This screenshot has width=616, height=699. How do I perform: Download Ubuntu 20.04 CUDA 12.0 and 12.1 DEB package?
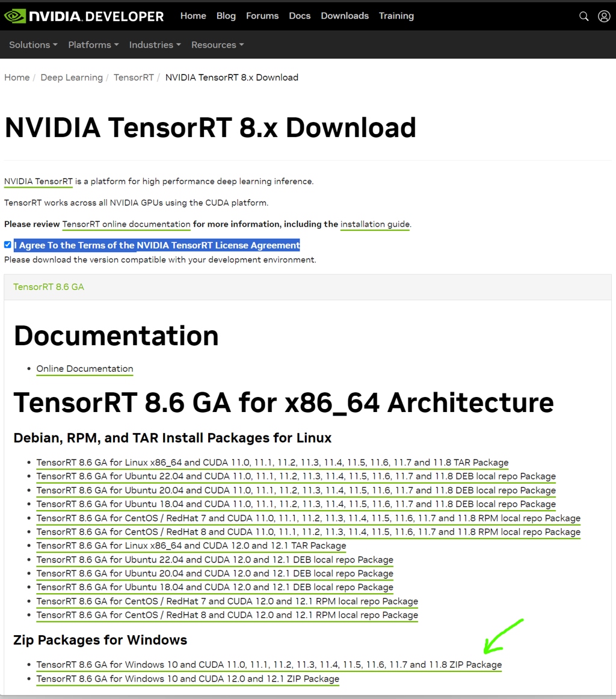pos(215,573)
